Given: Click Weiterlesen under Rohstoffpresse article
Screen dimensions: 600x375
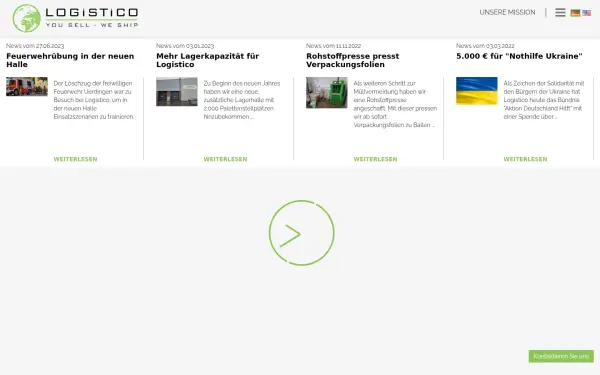Looking at the screenshot, I should click(x=375, y=159).
